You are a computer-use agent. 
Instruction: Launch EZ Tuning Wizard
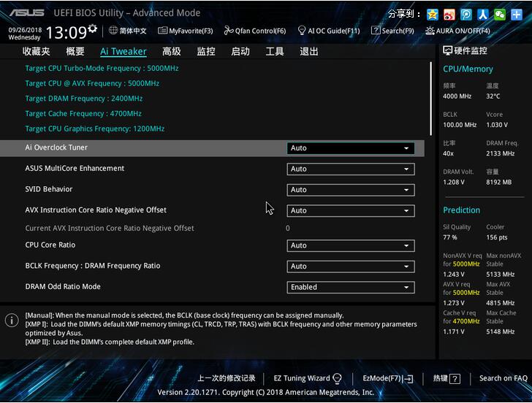click(308, 378)
